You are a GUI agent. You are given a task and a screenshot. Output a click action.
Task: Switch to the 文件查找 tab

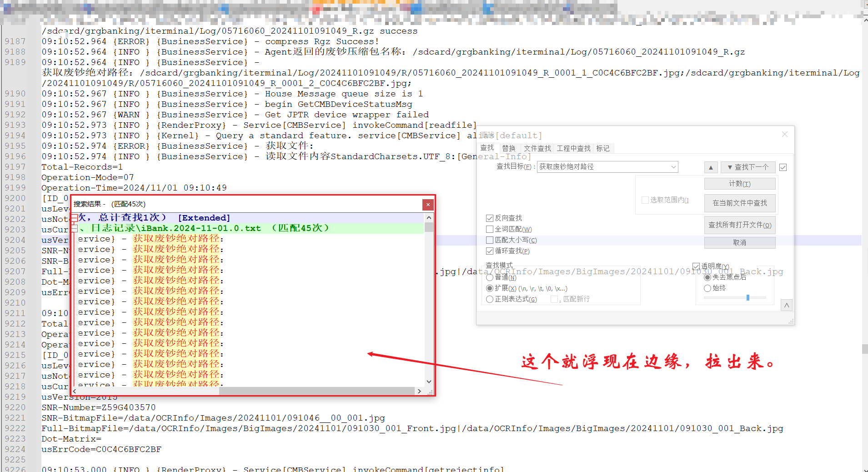[537, 148]
